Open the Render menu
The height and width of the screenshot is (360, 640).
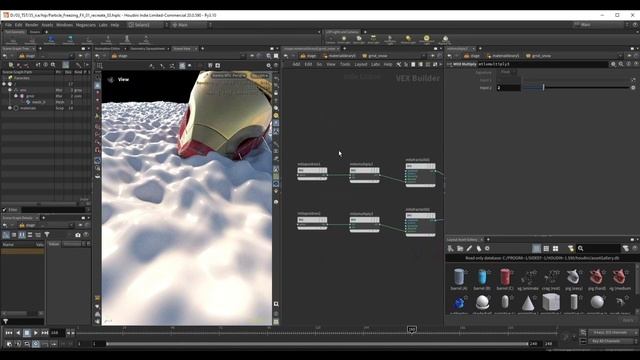32,25
